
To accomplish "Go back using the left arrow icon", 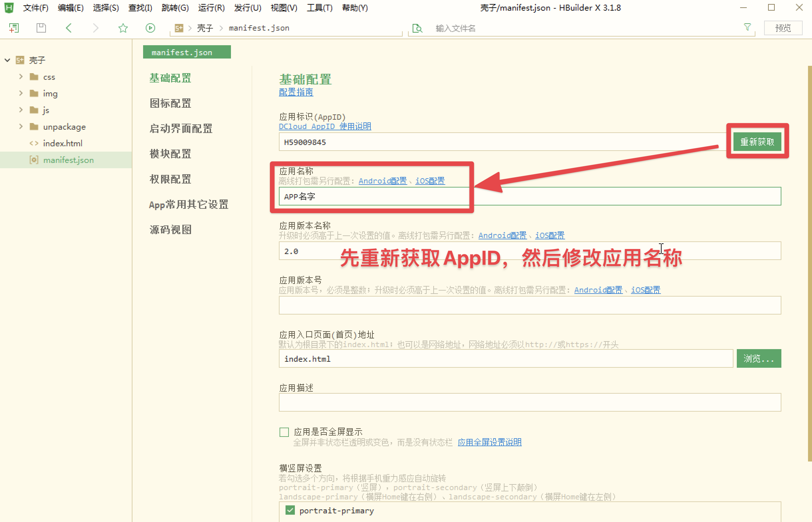I will [x=69, y=28].
